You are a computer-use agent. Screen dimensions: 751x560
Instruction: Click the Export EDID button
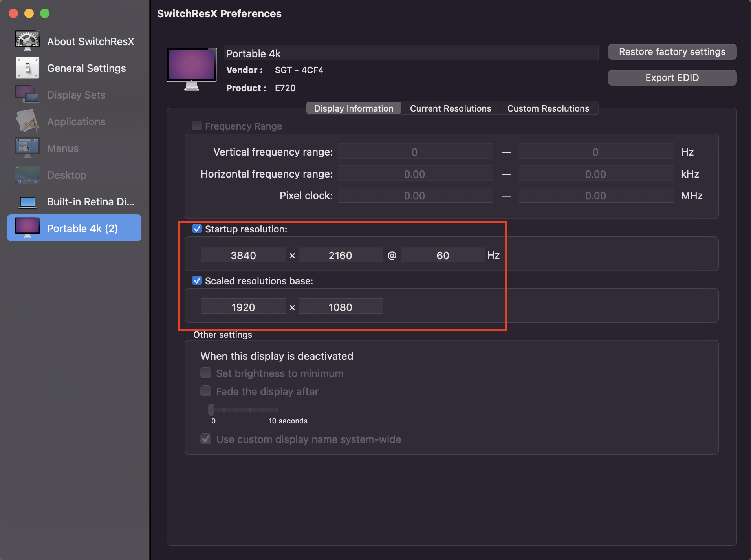point(672,78)
